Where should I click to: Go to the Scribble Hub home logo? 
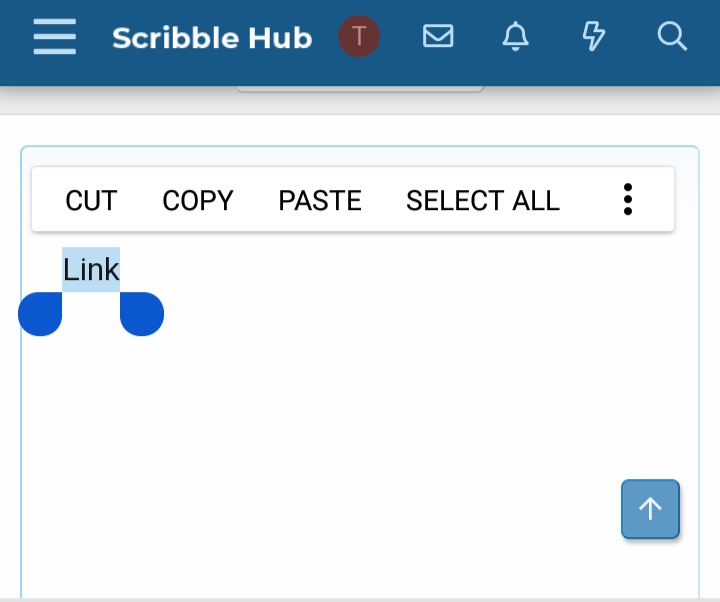coord(212,38)
